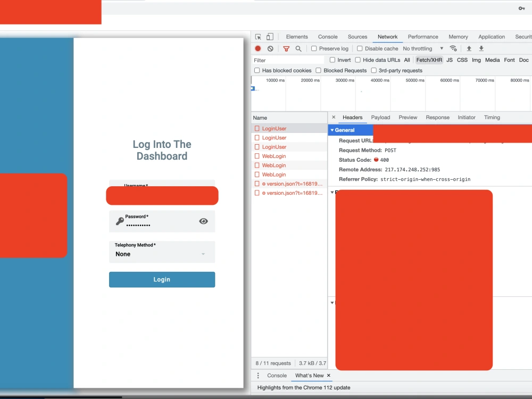
Task: Toggle the network filter funnel icon
Action: 286,48
